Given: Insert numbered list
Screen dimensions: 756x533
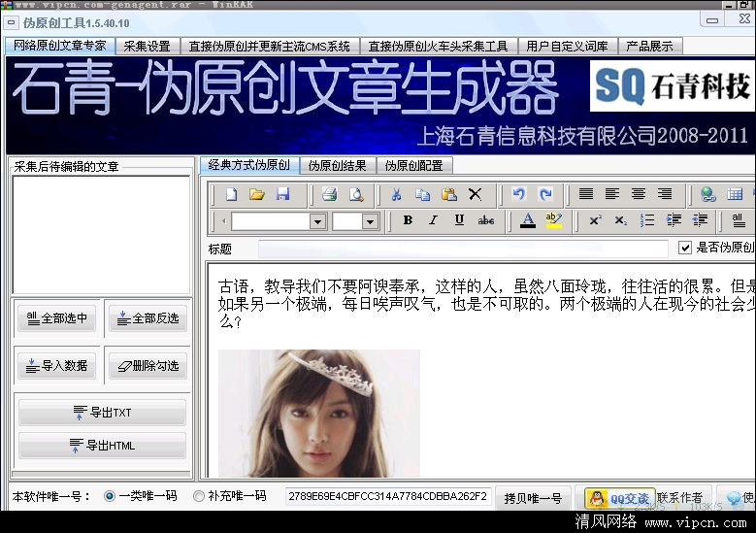Looking at the screenshot, I should [647, 220].
